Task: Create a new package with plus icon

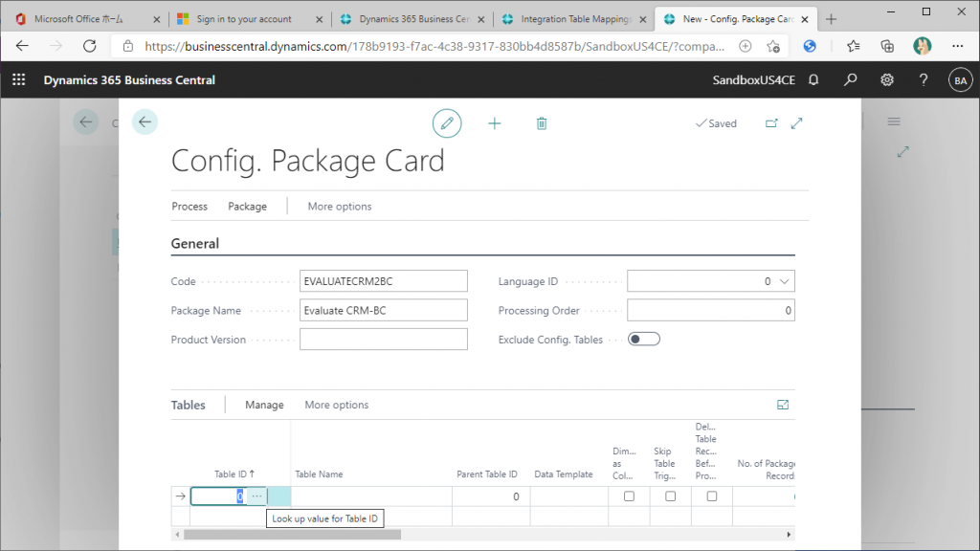Action: (495, 123)
